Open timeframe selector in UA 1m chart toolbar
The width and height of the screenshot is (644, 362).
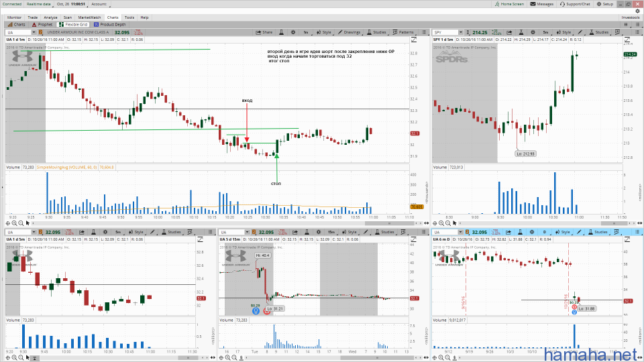306,32
